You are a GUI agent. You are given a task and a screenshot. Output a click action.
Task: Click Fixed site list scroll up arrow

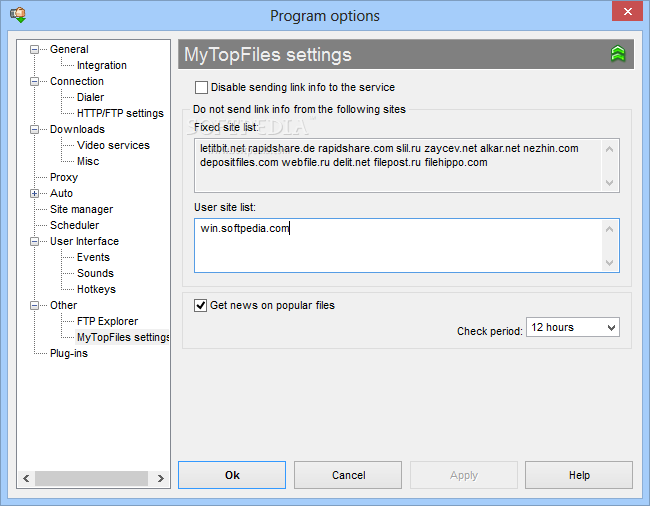point(609,149)
